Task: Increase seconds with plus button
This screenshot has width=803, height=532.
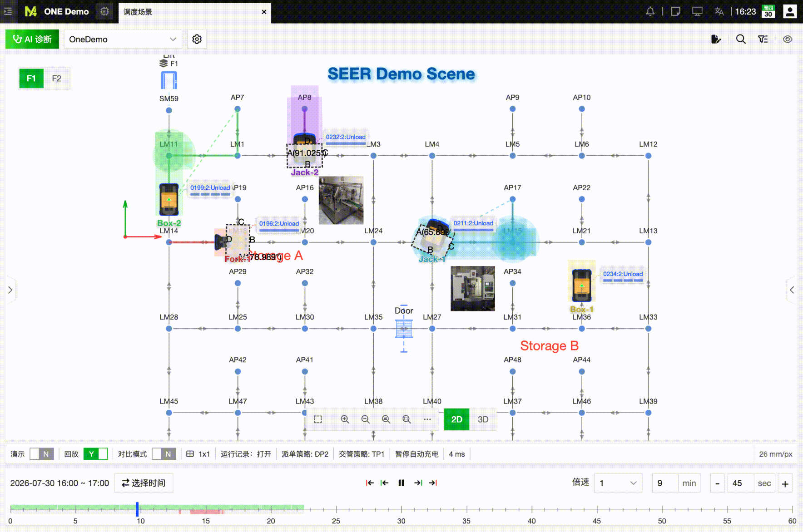Action: click(785, 483)
